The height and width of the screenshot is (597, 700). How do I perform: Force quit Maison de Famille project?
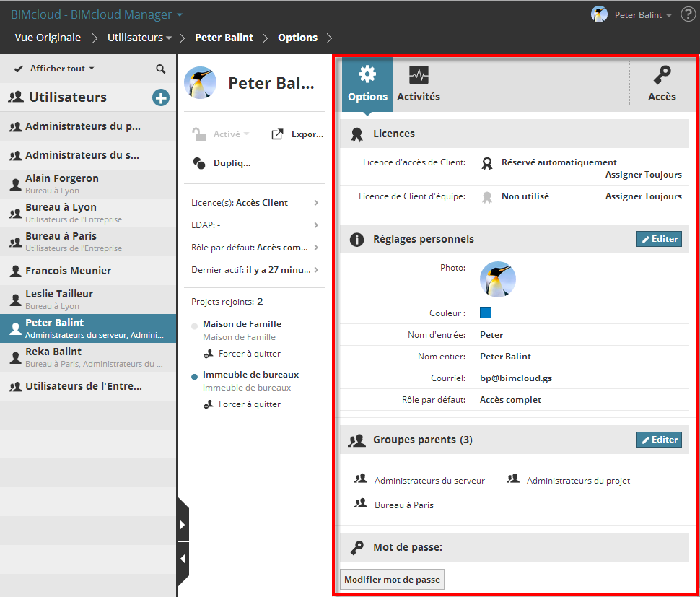(x=242, y=354)
